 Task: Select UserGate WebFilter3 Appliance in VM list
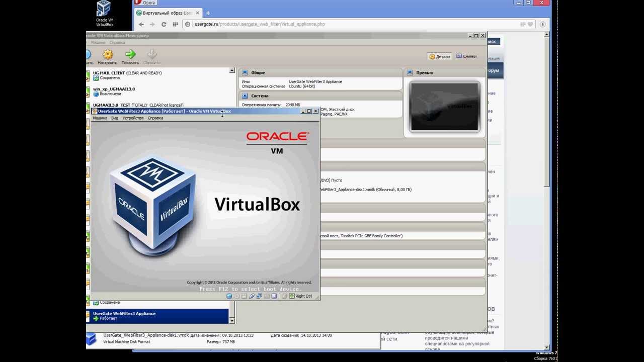pos(157,316)
